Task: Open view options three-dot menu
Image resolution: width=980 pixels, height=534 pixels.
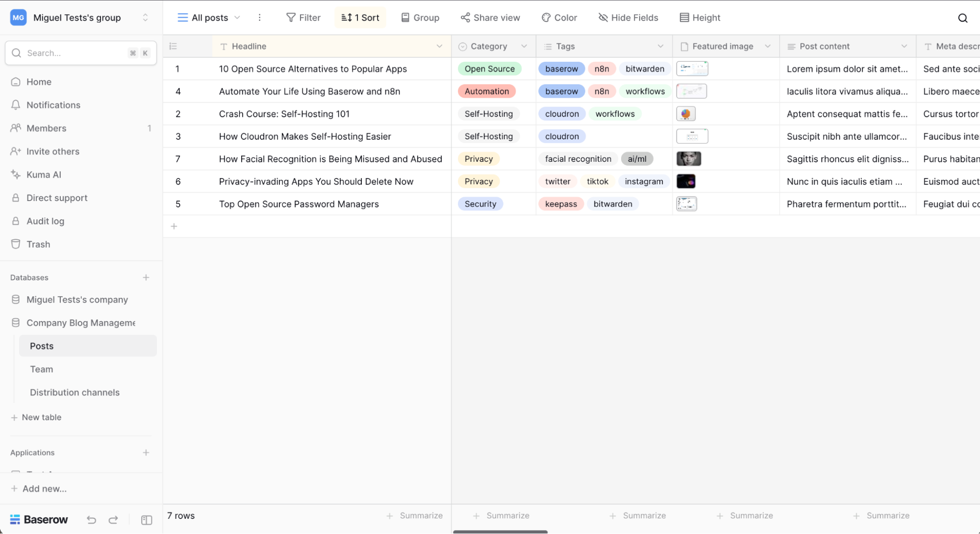Action: [259, 18]
